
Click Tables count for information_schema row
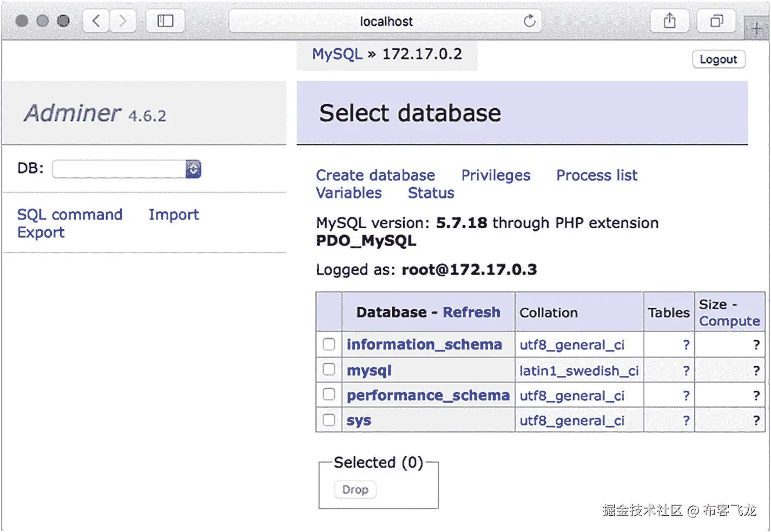(686, 345)
